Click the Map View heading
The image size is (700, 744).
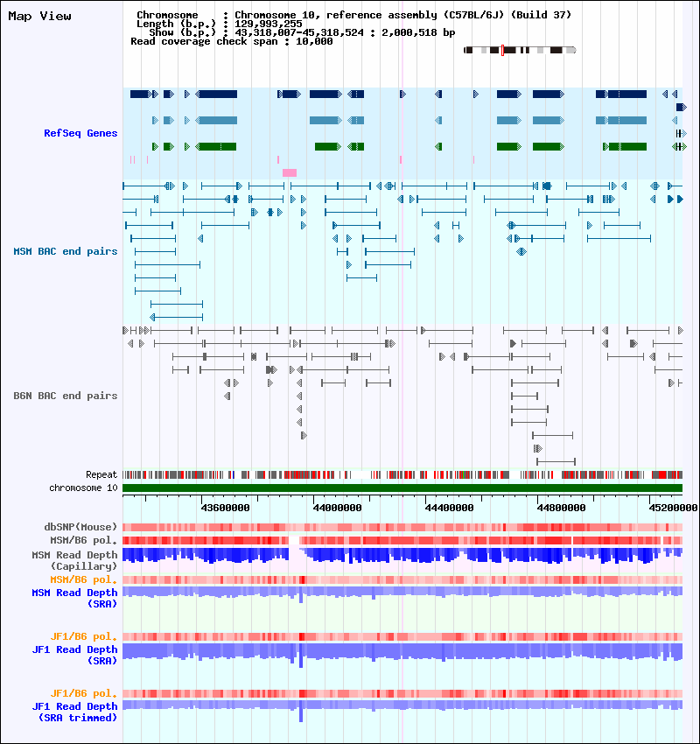click(x=40, y=16)
